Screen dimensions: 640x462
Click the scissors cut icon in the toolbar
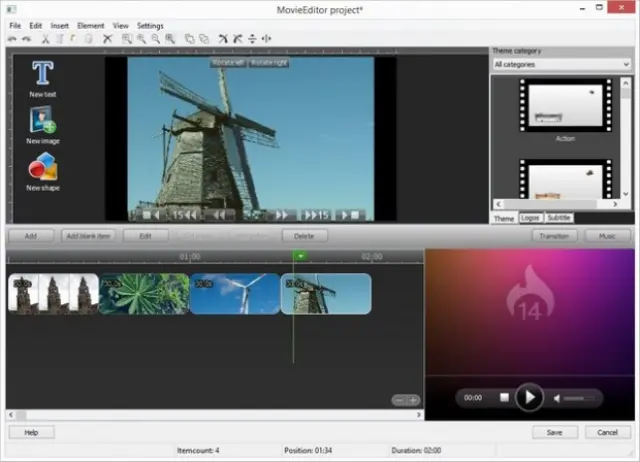coord(46,39)
